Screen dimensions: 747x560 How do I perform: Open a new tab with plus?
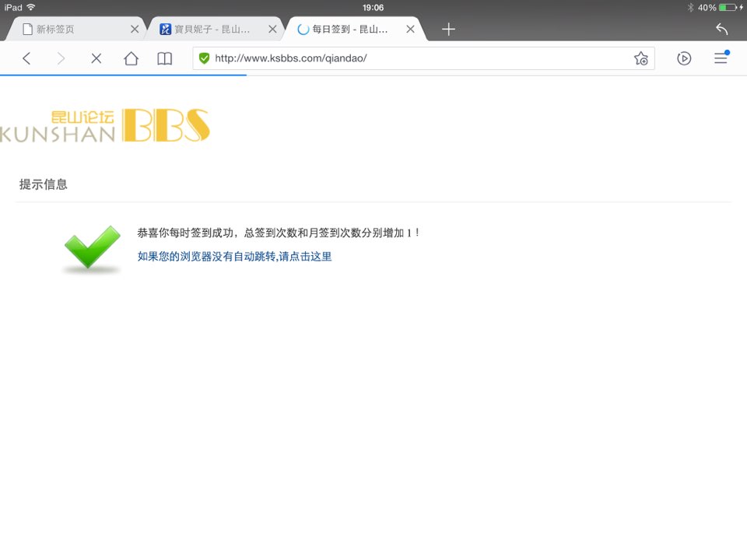pyautogui.click(x=448, y=29)
